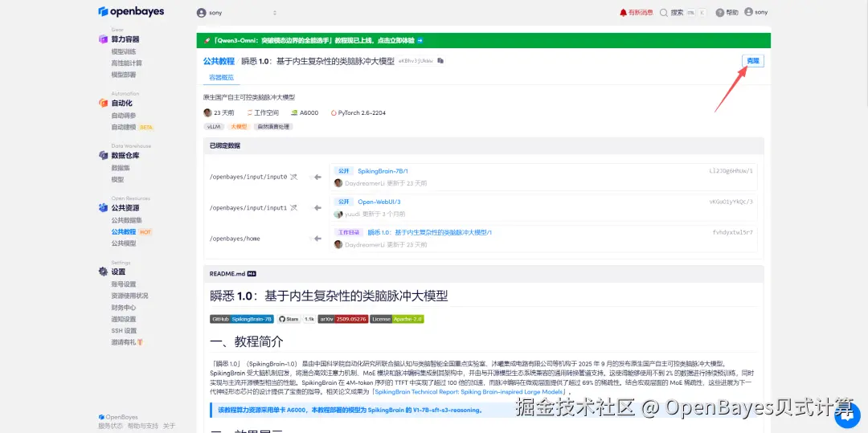Viewport: 868px width, 433px height.
Task: Click the search magnifier icon
Action: pos(664,12)
